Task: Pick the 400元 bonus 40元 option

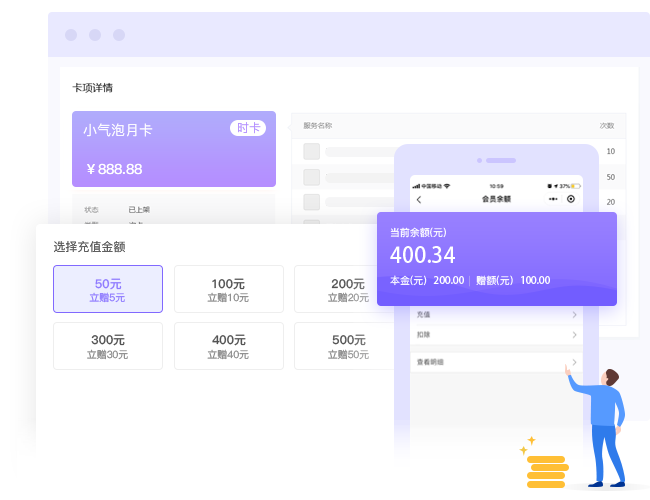Action: pyautogui.click(x=228, y=346)
